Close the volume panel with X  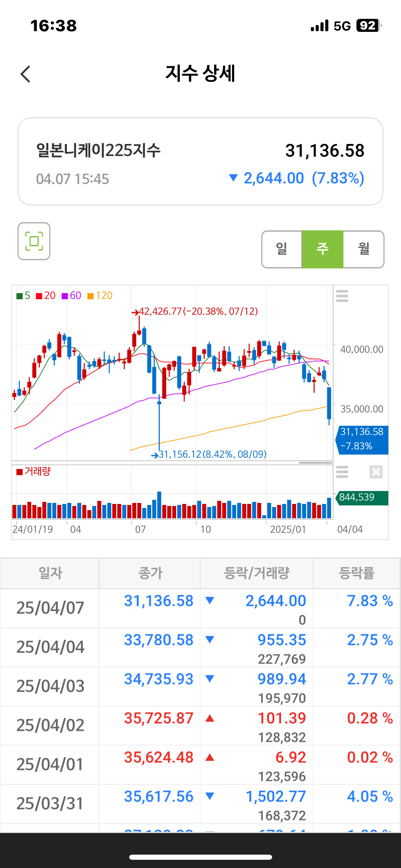click(x=376, y=472)
